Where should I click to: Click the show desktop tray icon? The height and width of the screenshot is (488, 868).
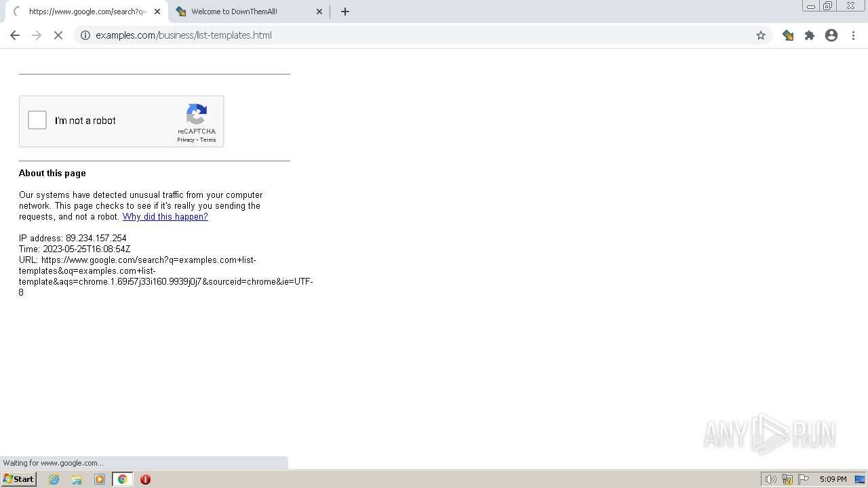tap(860, 479)
